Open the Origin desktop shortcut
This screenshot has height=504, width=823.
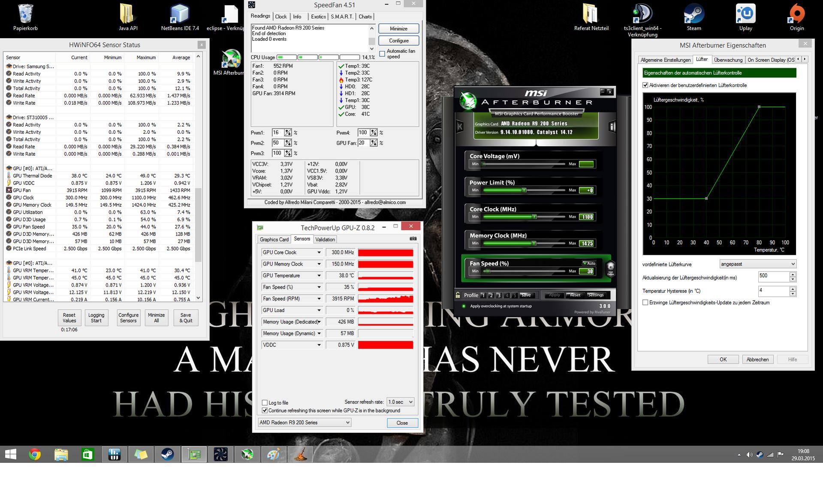coord(797,17)
